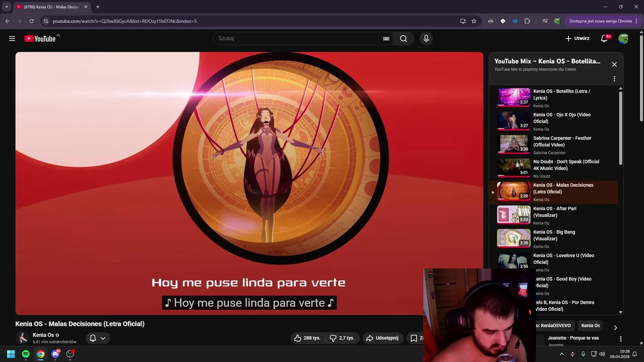Click the search magnifier button
Screen dimensions: 644x362
point(404,39)
